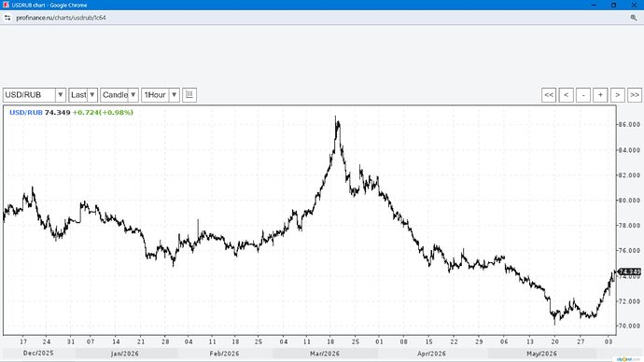Click the Apr/2026 month label
644x362 pixels.
(431, 354)
